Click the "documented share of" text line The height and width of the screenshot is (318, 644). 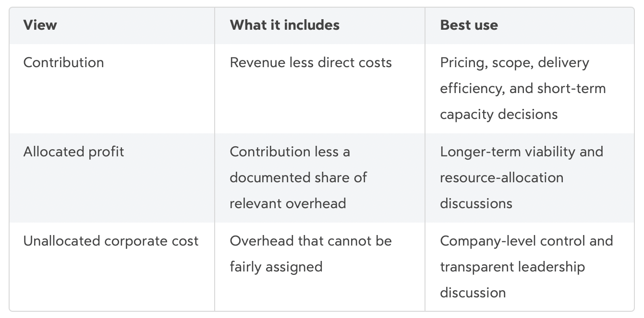[x=298, y=177]
